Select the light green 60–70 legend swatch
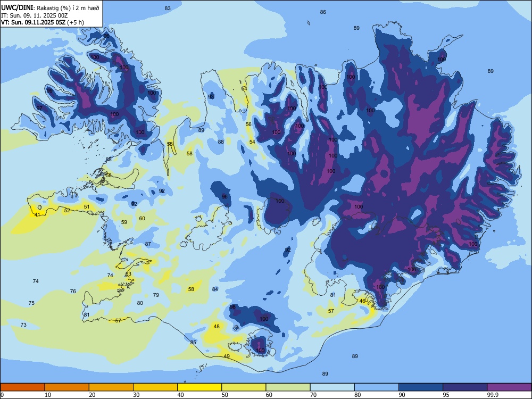Image resolution: width=532 pixels, height=399 pixels. [288, 387]
